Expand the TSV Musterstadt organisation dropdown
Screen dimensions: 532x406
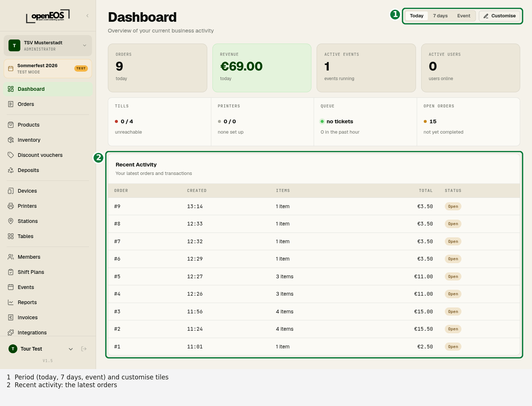click(85, 45)
